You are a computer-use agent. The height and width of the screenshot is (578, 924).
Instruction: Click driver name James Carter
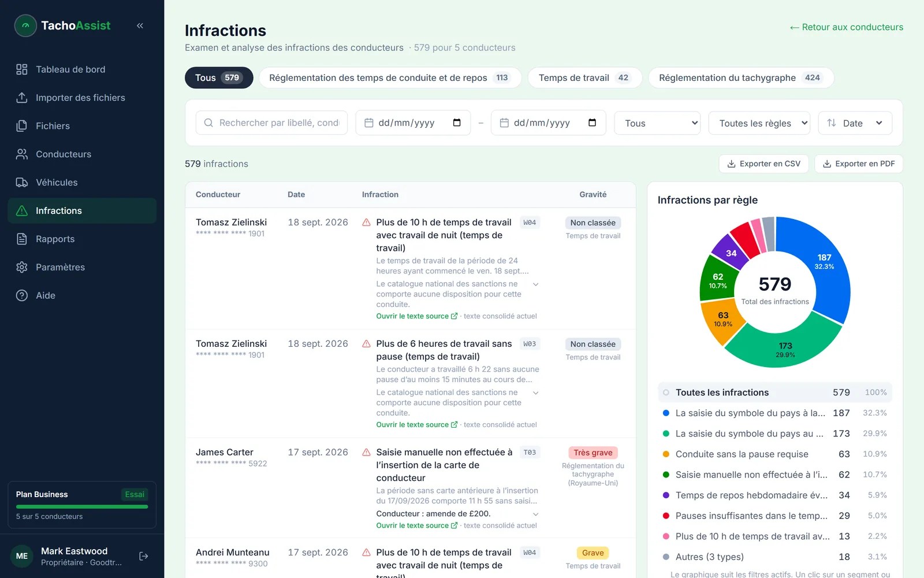(x=225, y=453)
